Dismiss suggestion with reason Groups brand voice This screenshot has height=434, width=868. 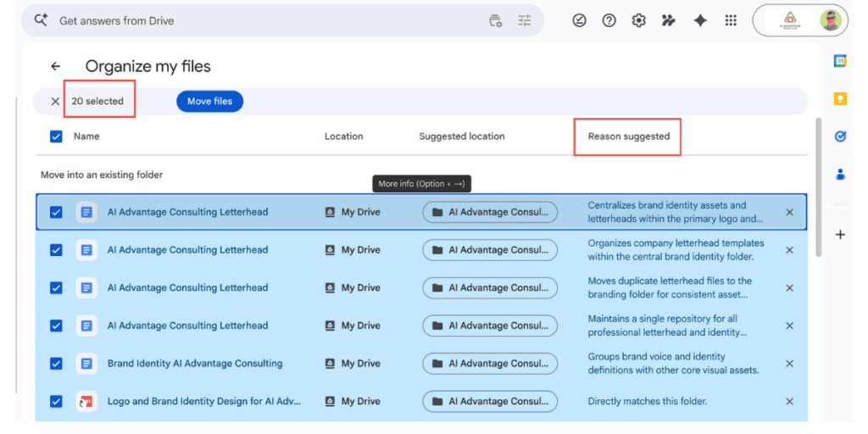(x=789, y=364)
